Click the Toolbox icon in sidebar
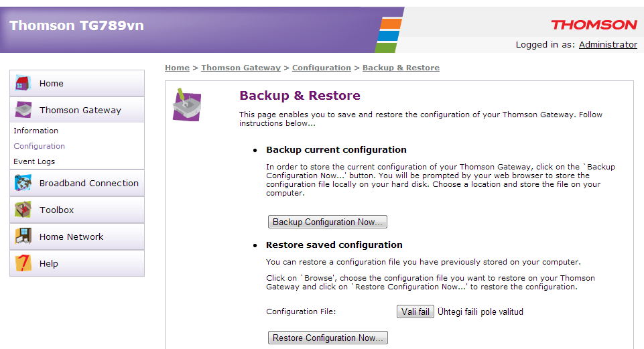 [23, 210]
